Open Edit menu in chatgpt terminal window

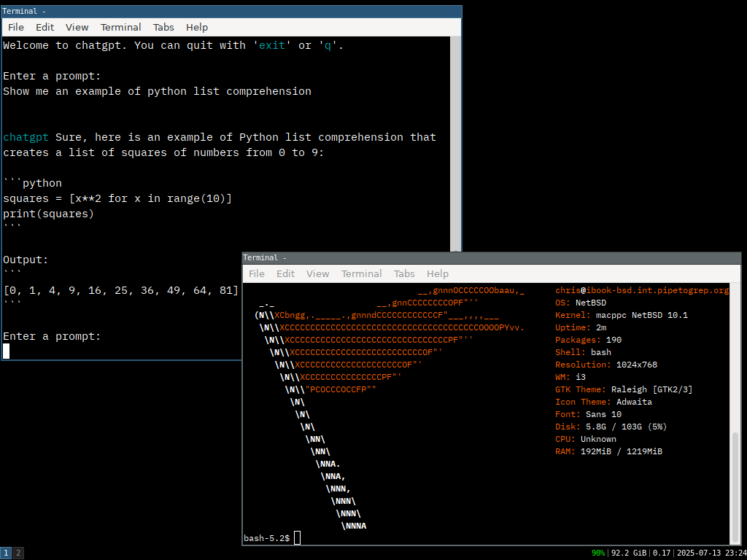[x=44, y=27]
